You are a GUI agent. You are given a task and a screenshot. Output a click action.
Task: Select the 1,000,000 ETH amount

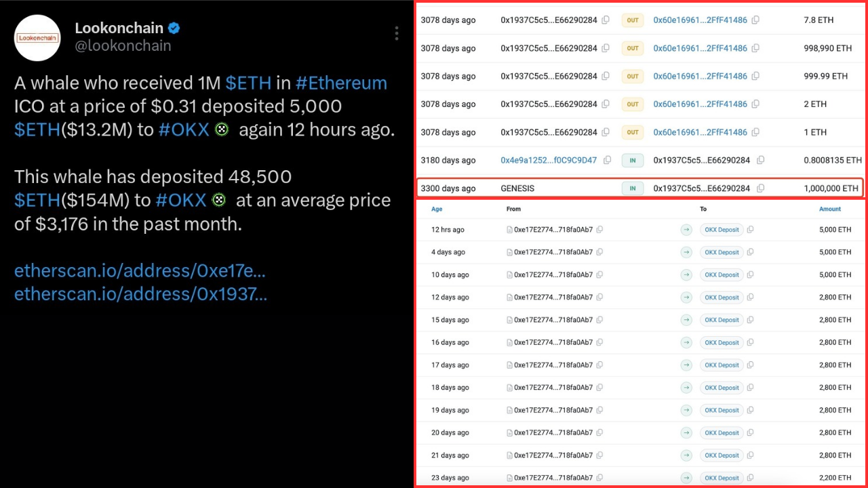tap(831, 188)
